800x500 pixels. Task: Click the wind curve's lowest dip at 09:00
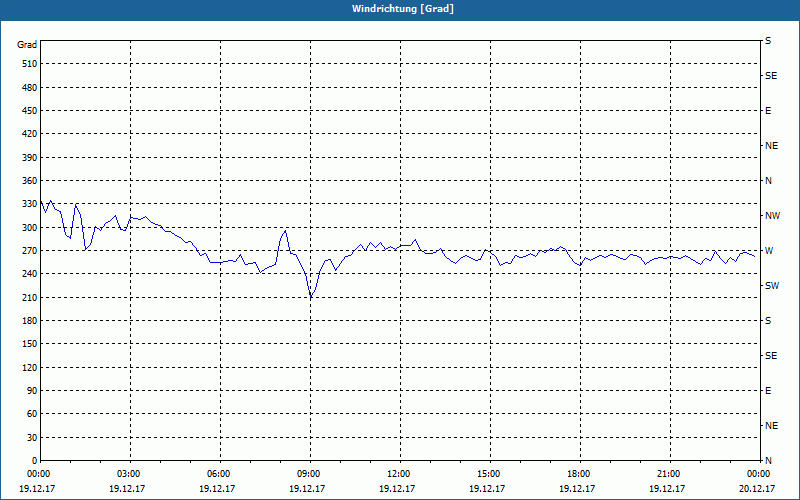311,297
